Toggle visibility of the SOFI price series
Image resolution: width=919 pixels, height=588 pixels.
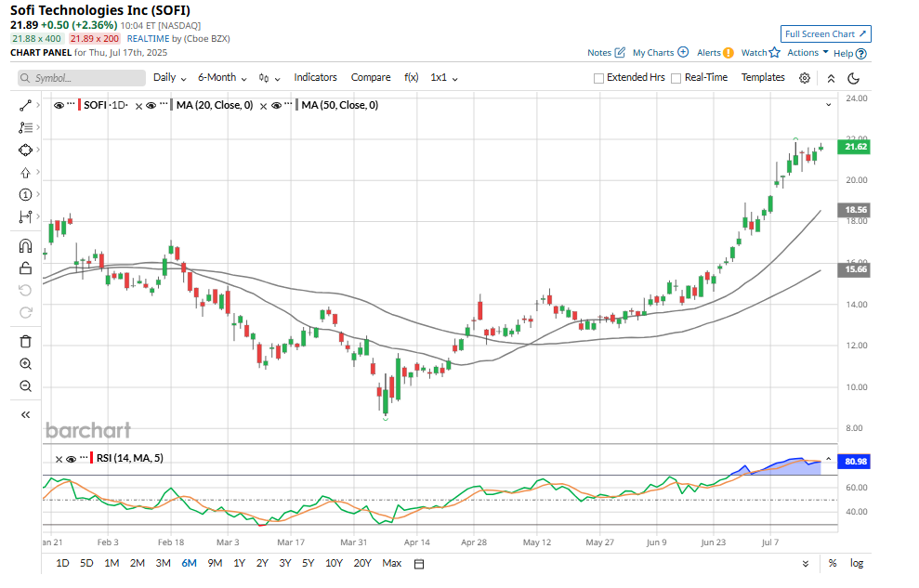(59, 105)
